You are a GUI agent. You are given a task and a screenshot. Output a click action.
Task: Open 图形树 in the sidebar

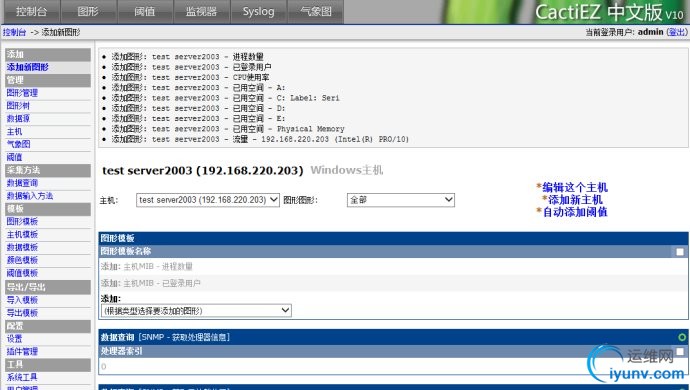[x=18, y=106]
